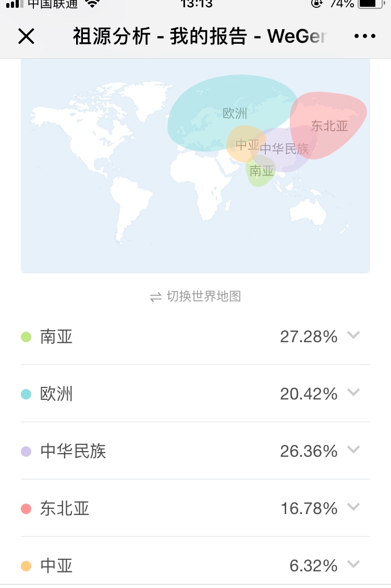Select the 东北亚 region on the map
391x588 pixels.
coord(329,126)
